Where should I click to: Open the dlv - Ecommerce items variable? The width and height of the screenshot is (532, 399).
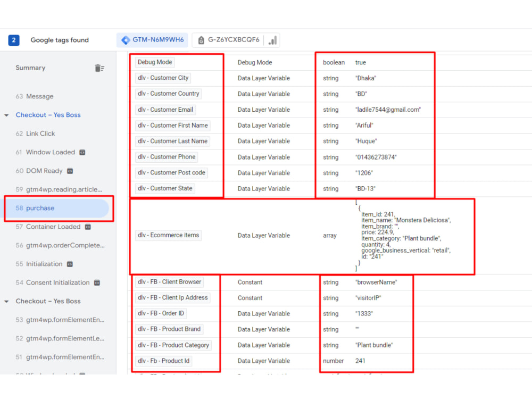pos(168,235)
